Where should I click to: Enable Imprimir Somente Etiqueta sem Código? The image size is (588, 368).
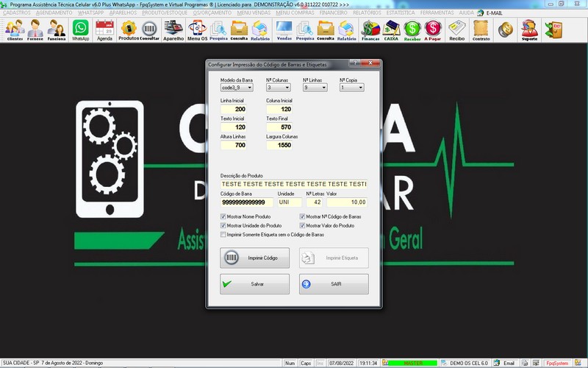tap(224, 235)
